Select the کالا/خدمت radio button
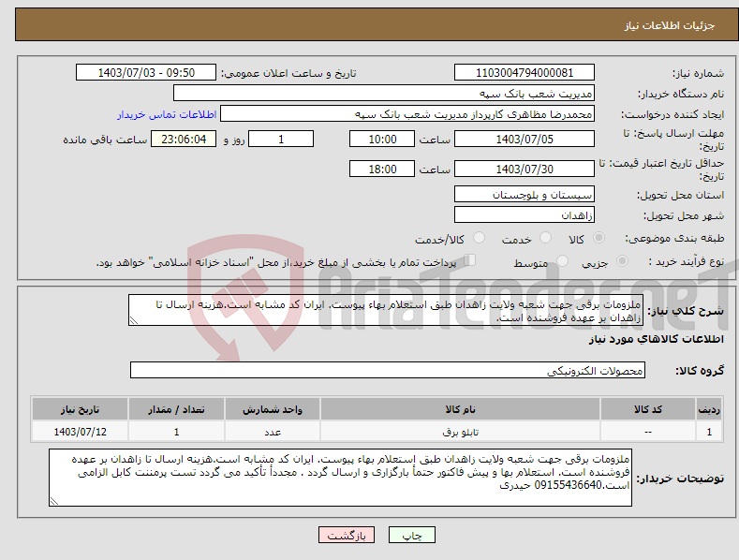Viewport: 739px width, 560px height. [479, 238]
